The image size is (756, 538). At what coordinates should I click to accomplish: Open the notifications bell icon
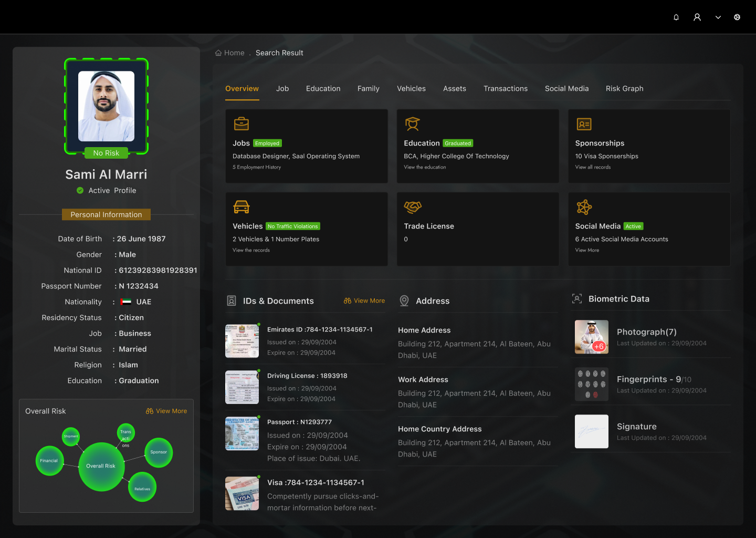tap(676, 17)
